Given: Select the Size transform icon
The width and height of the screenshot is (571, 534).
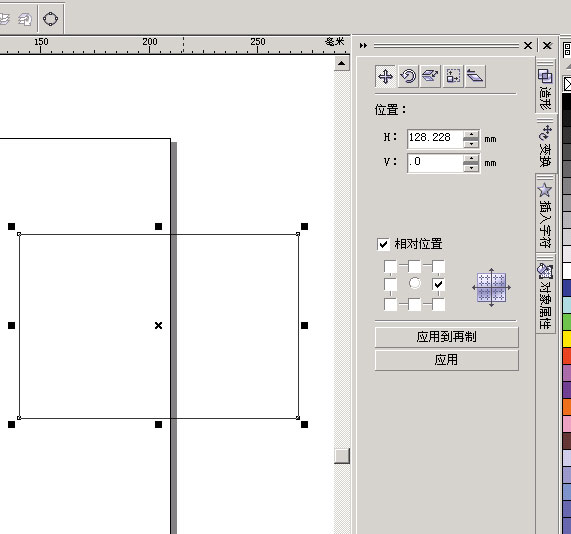Looking at the screenshot, I should [453, 76].
